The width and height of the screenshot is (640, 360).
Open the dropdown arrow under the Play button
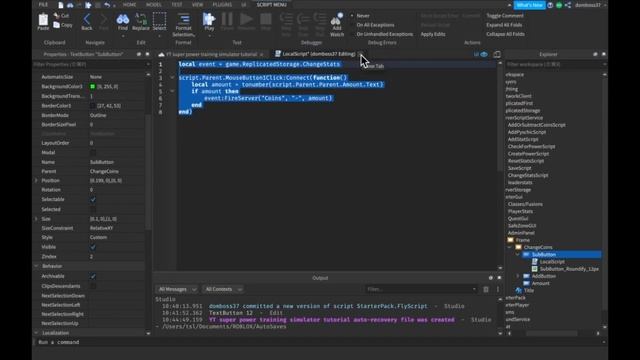(209, 36)
